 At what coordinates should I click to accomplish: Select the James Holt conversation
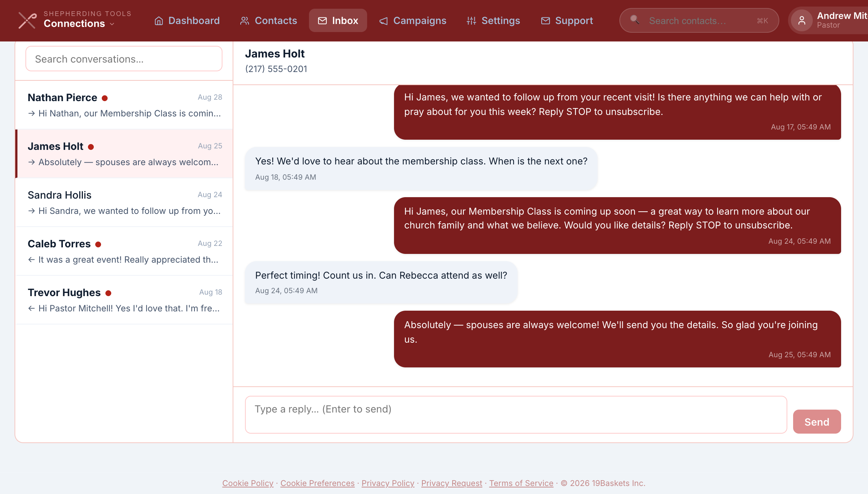[124, 154]
